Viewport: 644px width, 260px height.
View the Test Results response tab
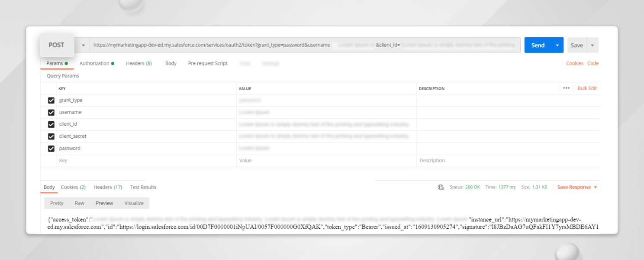pos(143,187)
